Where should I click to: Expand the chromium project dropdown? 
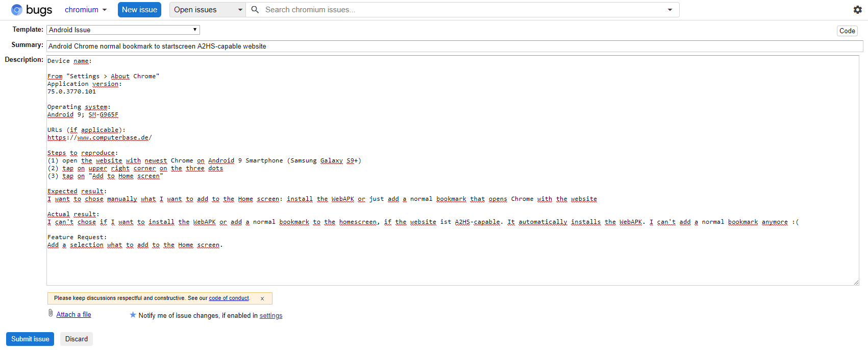pyautogui.click(x=86, y=10)
